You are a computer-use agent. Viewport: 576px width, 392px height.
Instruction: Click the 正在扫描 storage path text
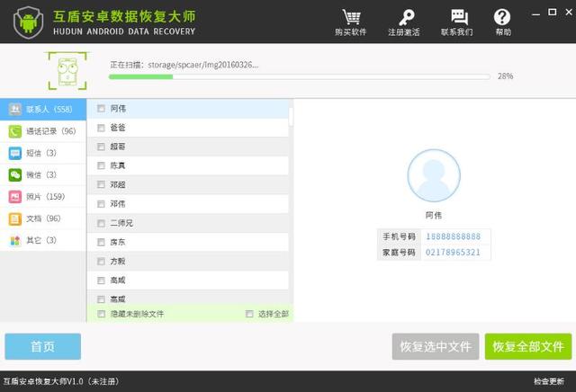184,65
